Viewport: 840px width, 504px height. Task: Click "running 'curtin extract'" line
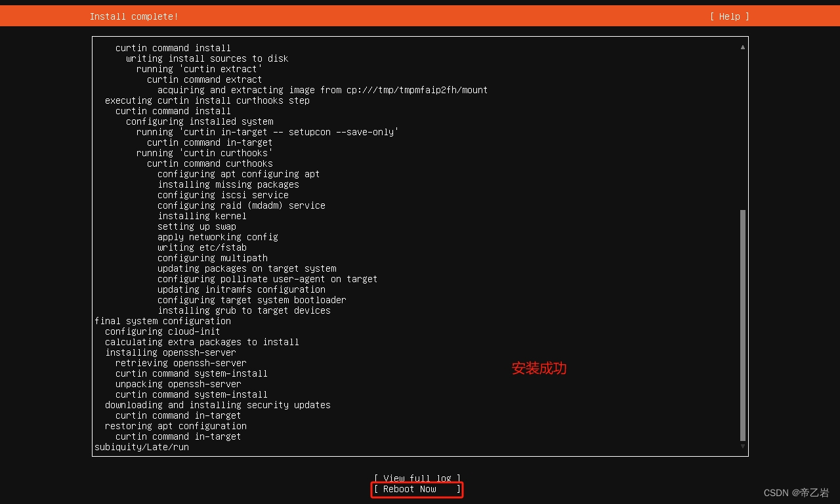point(199,69)
